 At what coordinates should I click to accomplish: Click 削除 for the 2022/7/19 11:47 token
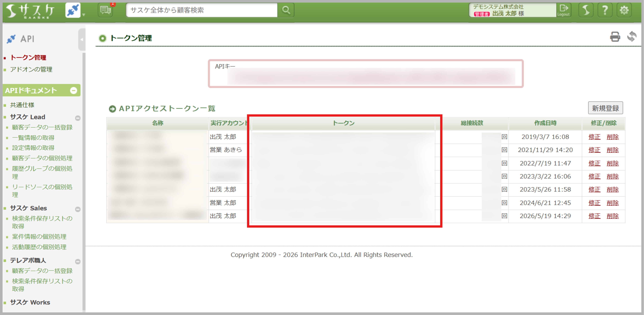pyautogui.click(x=613, y=163)
